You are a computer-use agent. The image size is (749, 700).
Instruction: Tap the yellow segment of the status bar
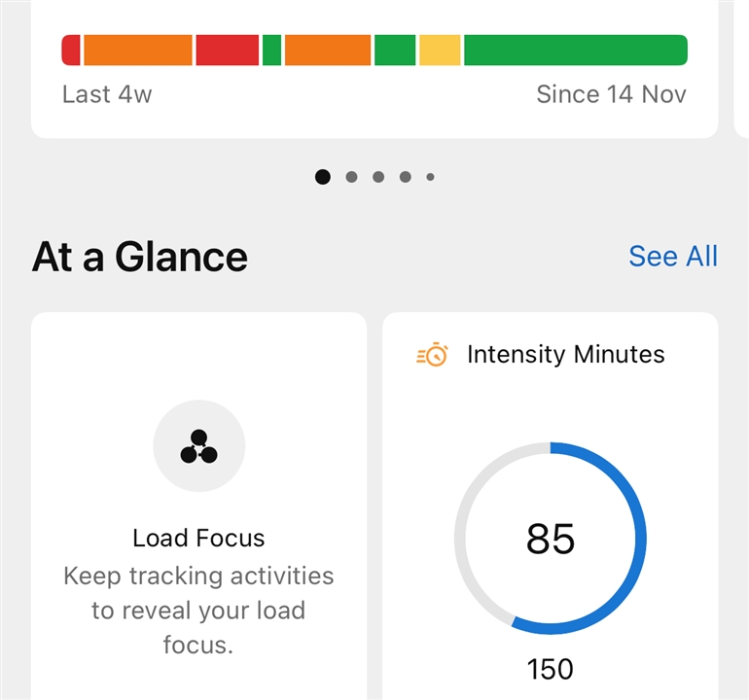(440, 50)
